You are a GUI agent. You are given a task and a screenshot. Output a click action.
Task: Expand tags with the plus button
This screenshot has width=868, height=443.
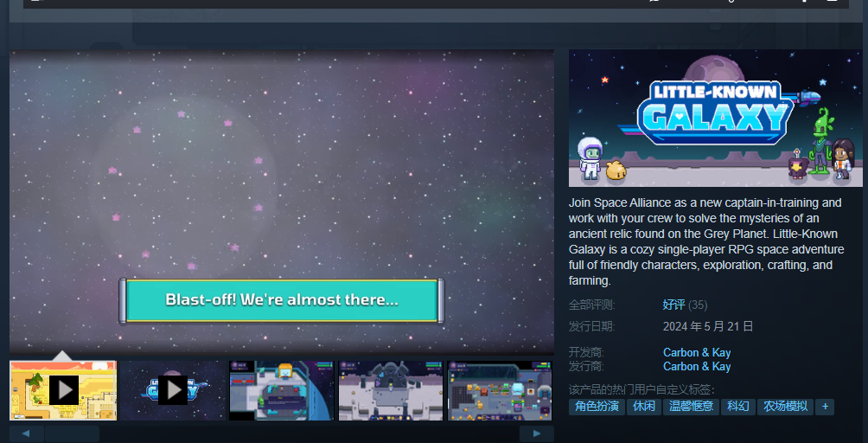point(825,407)
